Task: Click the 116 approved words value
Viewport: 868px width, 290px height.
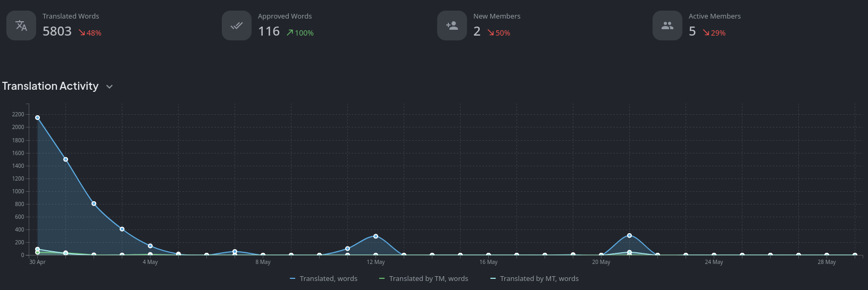Action: pyautogui.click(x=269, y=32)
